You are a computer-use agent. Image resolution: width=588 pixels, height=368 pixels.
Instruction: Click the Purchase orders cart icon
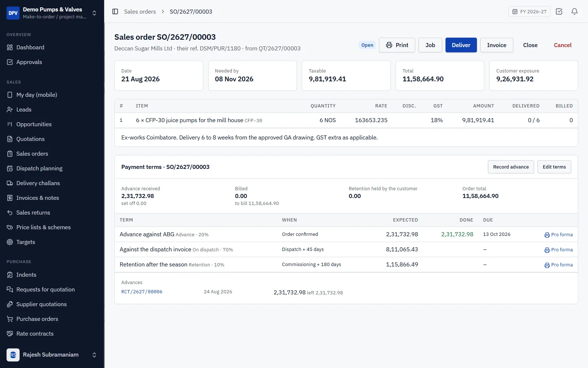(10, 319)
